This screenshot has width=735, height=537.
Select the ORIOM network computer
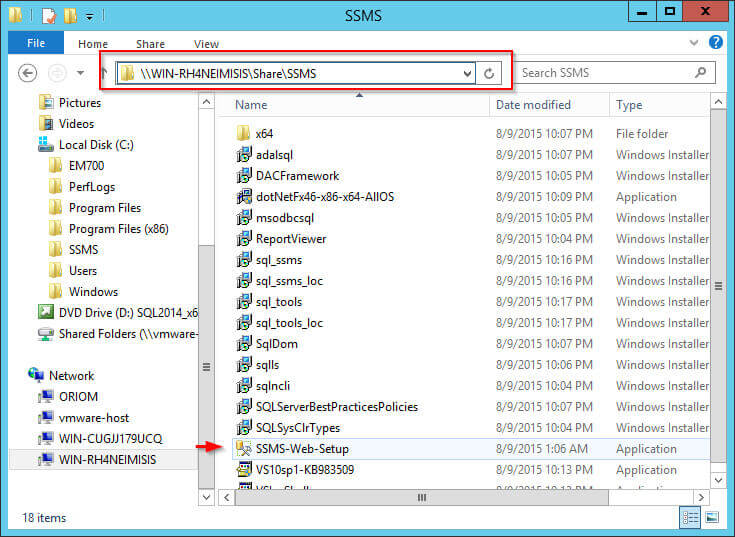click(x=78, y=397)
